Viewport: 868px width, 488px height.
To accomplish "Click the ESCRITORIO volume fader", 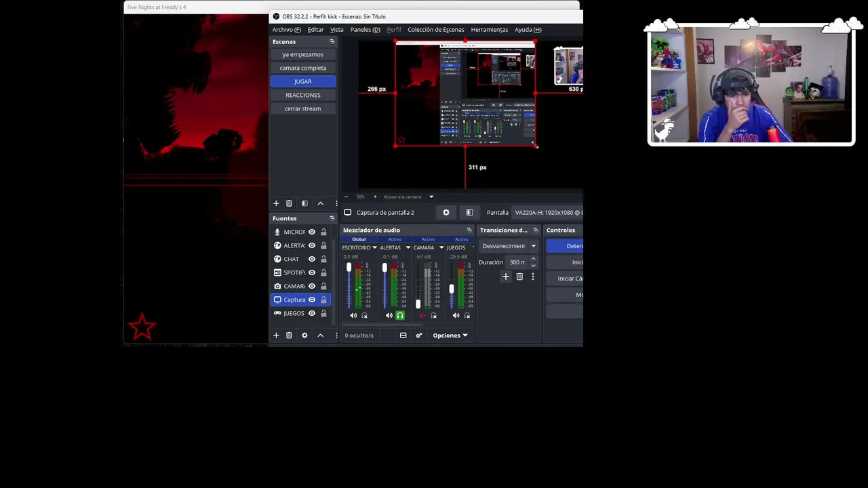I will (x=349, y=268).
